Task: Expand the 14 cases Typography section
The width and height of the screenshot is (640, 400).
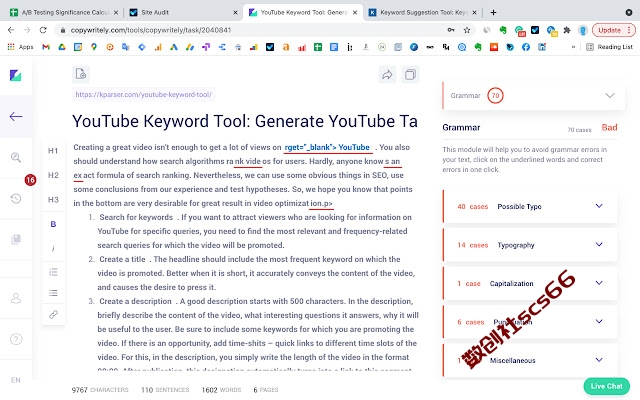Action: [x=530, y=245]
